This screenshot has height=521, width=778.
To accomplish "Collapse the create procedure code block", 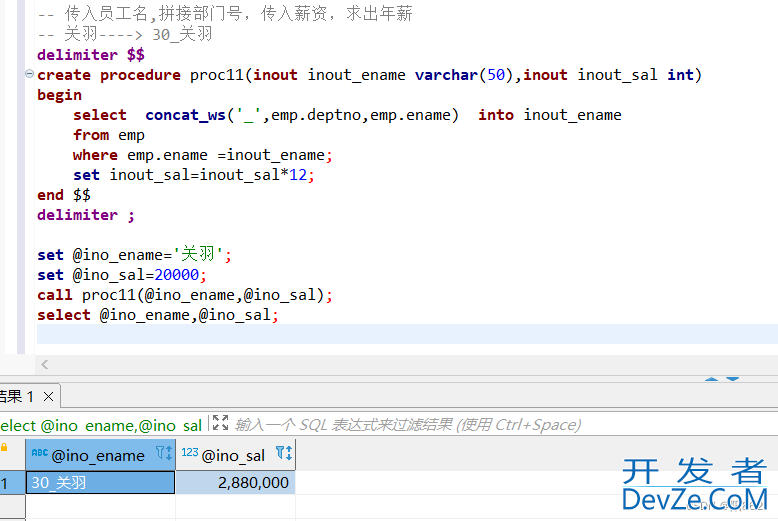I will click(29, 74).
